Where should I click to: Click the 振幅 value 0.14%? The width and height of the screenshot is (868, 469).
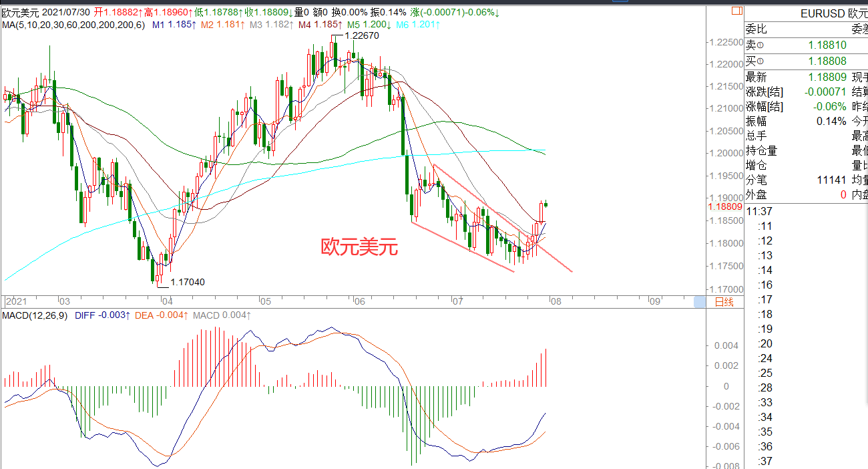point(831,121)
